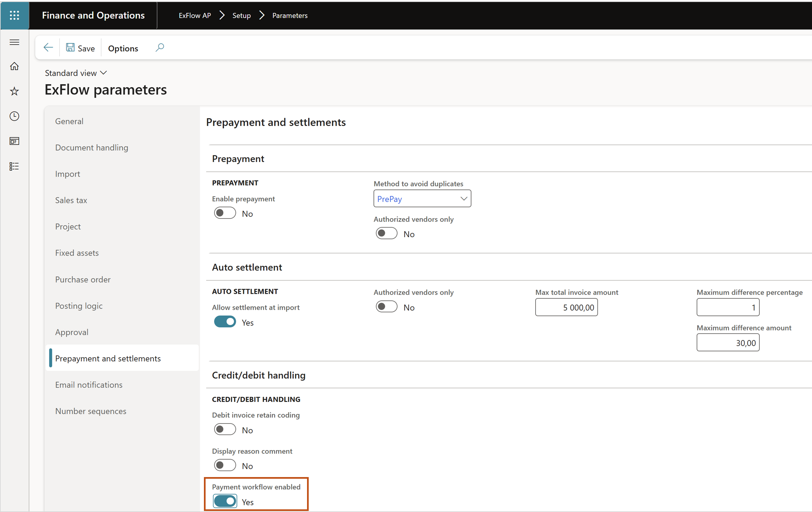The width and height of the screenshot is (812, 512).
Task: Collapse the Credit/debit handling section header
Action: [x=259, y=375]
